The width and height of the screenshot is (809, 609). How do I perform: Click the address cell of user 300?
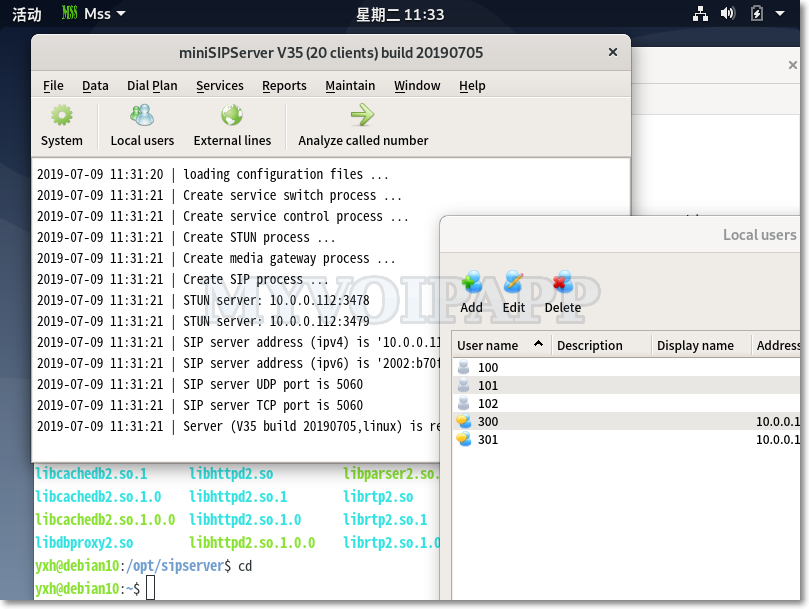778,422
